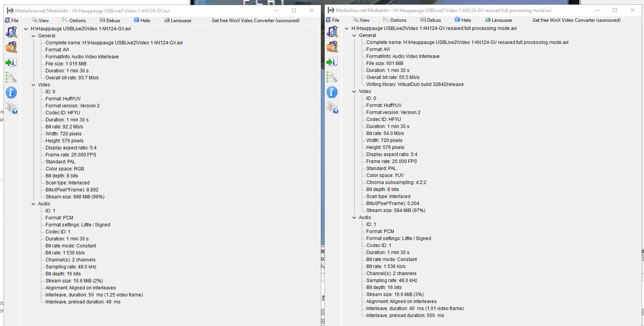Click the Open File icon in right MediaInfo sidebar

coord(332,32)
